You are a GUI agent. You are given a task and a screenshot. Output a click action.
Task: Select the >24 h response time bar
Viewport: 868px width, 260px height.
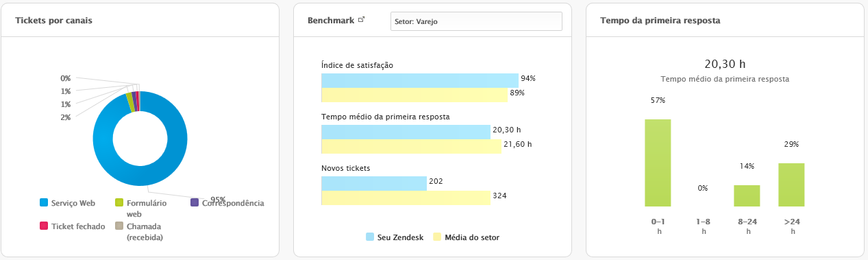click(x=791, y=185)
